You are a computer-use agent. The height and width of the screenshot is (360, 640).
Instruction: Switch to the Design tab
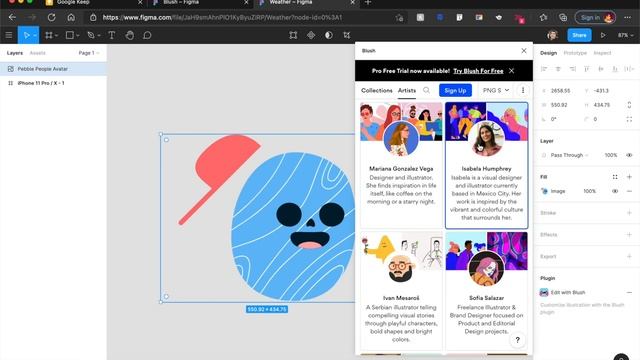pyautogui.click(x=548, y=53)
